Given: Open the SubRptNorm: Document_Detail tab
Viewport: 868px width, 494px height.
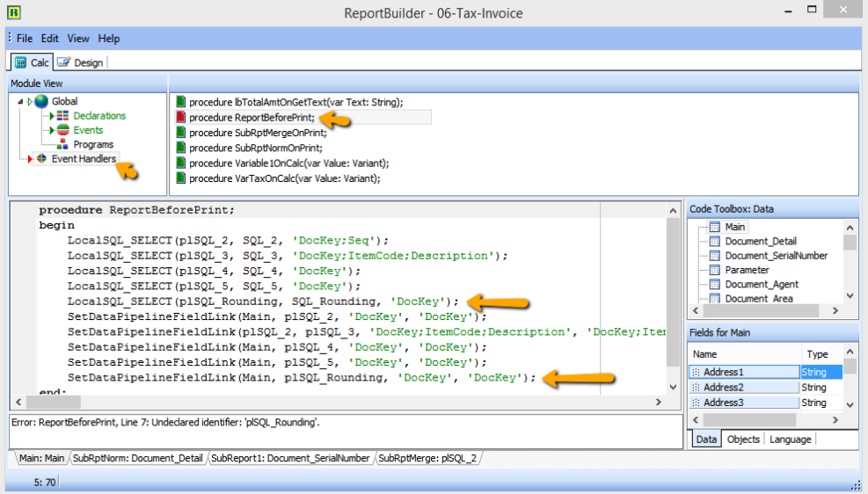Looking at the screenshot, I should point(138,458).
